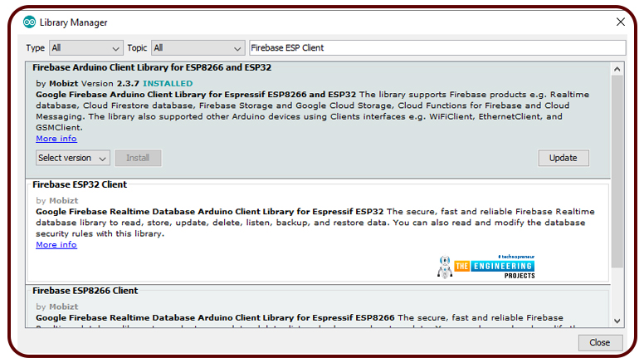Expand the Select version dropdown

click(x=73, y=158)
